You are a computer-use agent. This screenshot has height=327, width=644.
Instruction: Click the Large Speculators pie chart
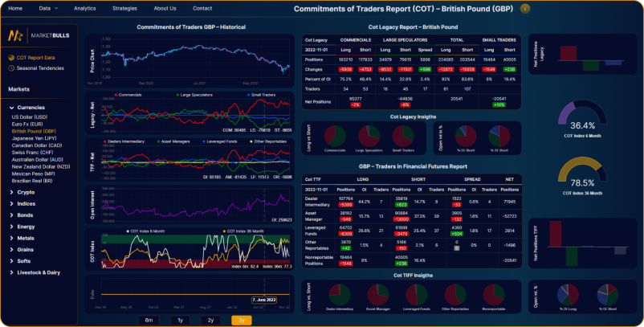pos(369,137)
